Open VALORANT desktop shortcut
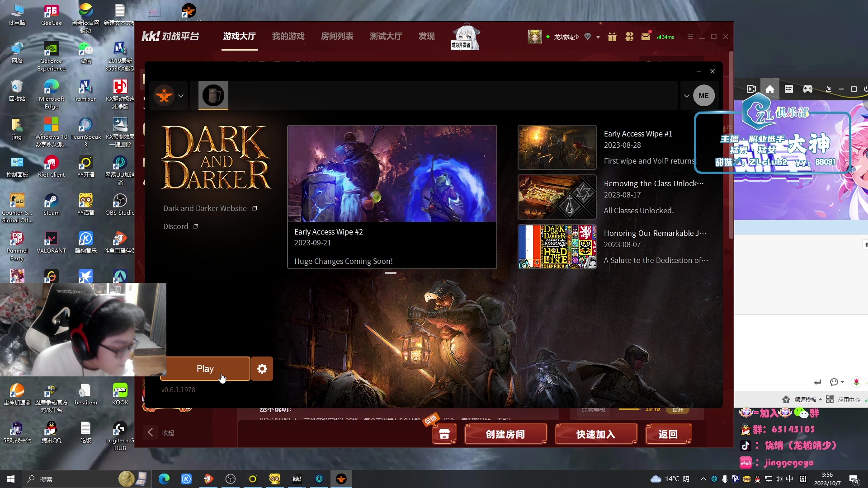868x488 pixels. [51, 243]
